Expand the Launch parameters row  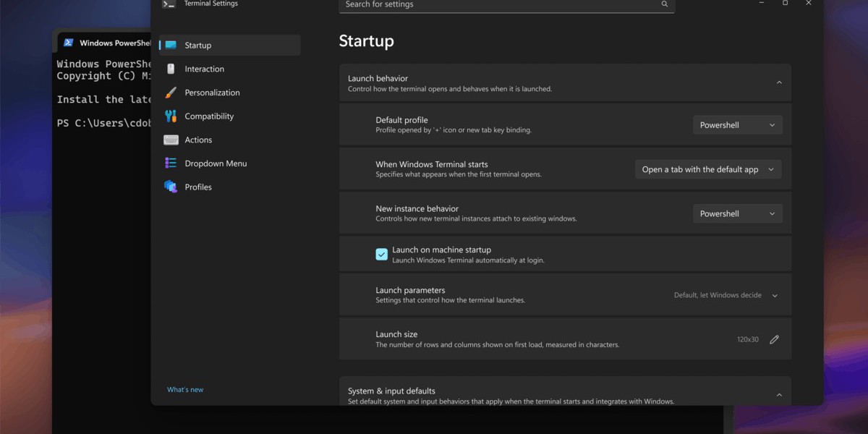(x=775, y=296)
